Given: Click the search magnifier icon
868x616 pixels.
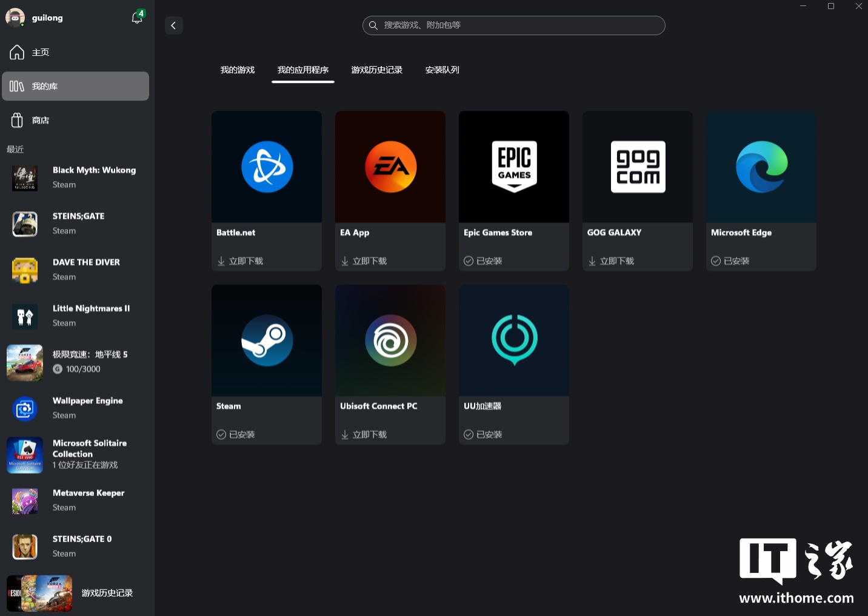Looking at the screenshot, I should point(373,25).
